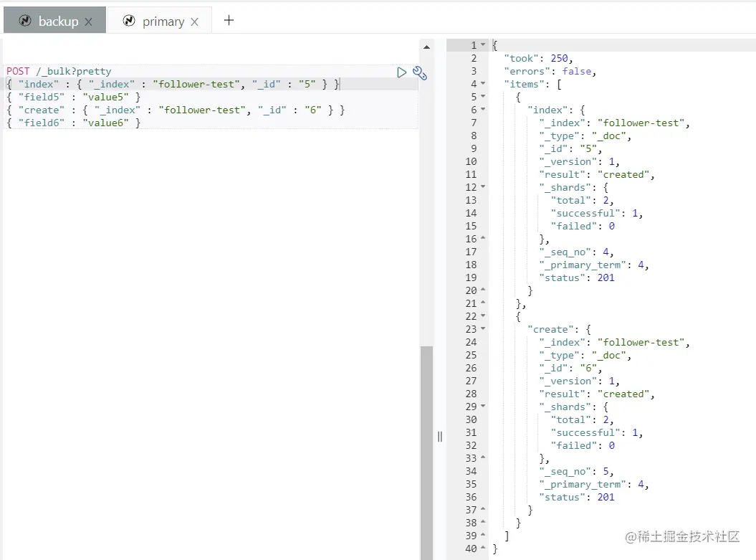Image resolution: width=756 pixels, height=560 pixels.
Task: Click line number 27 in gutter
Action: click(471, 381)
